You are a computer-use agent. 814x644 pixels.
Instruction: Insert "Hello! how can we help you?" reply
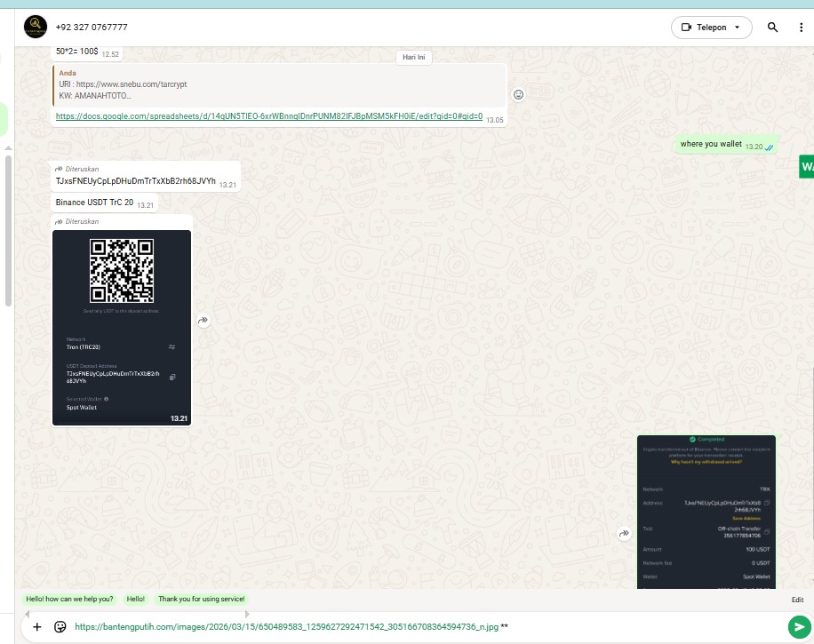click(69, 600)
